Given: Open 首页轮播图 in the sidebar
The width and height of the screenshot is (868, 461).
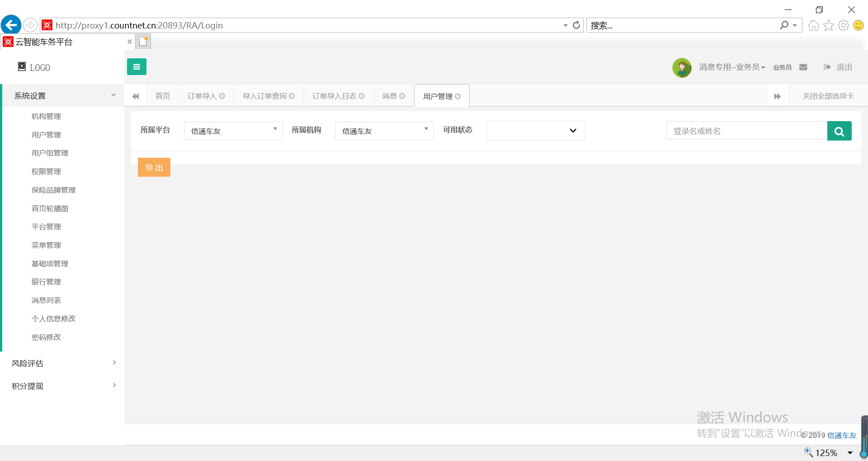Looking at the screenshot, I should pyautogui.click(x=50, y=208).
